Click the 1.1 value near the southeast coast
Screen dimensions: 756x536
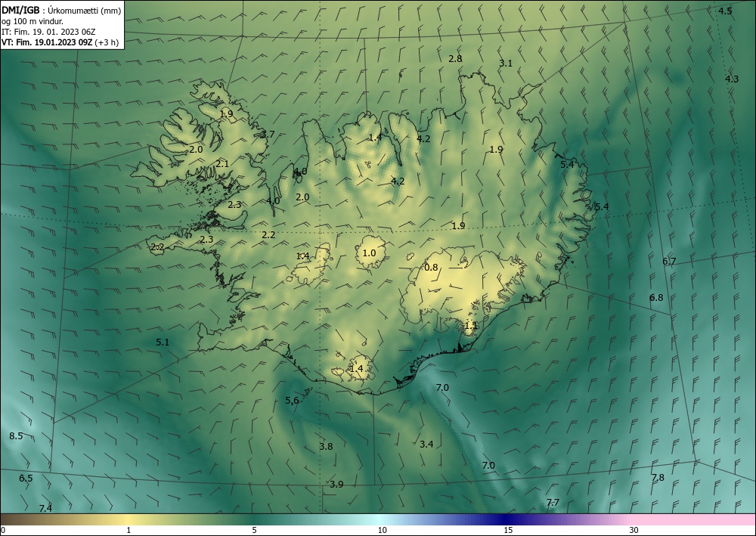(x=470, y=325)
